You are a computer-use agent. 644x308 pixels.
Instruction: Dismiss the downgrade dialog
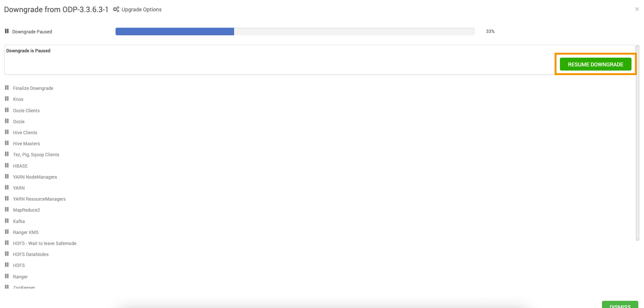(620, 305)
